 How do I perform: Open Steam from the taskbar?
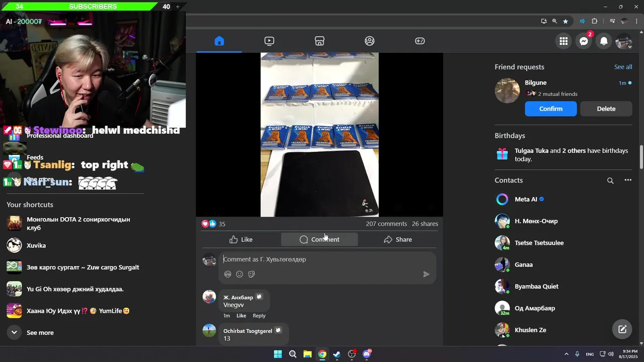[x=337, y=354]
